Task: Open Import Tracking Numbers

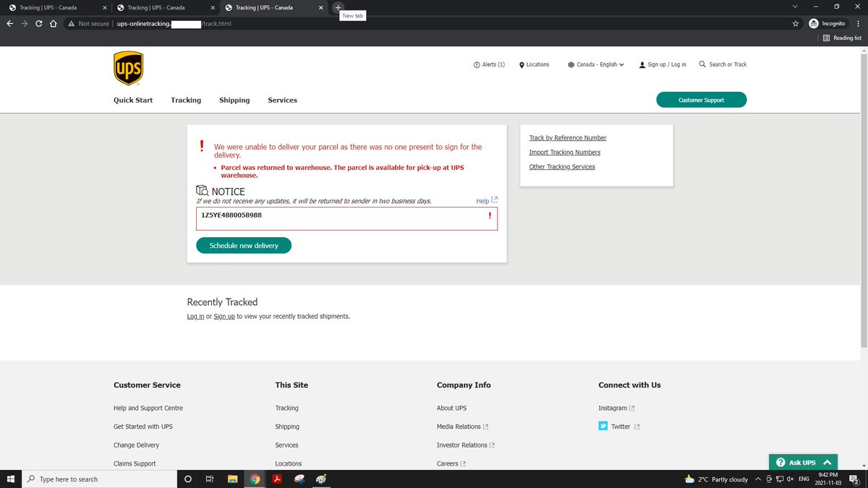Action: click(565, 152)
